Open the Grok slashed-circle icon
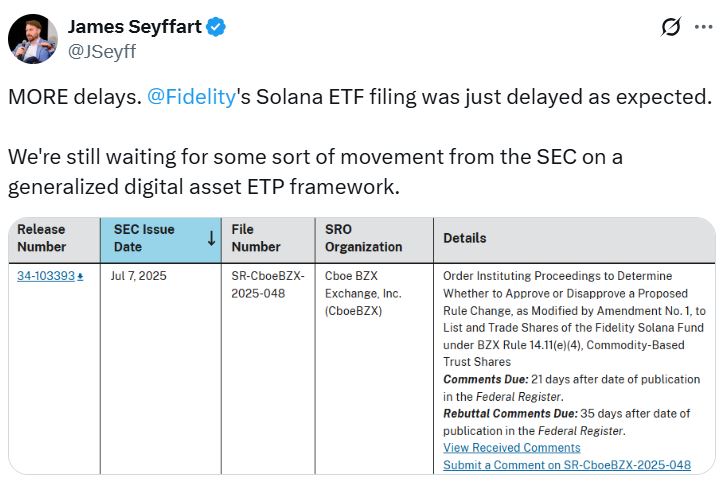 (671, 28)
